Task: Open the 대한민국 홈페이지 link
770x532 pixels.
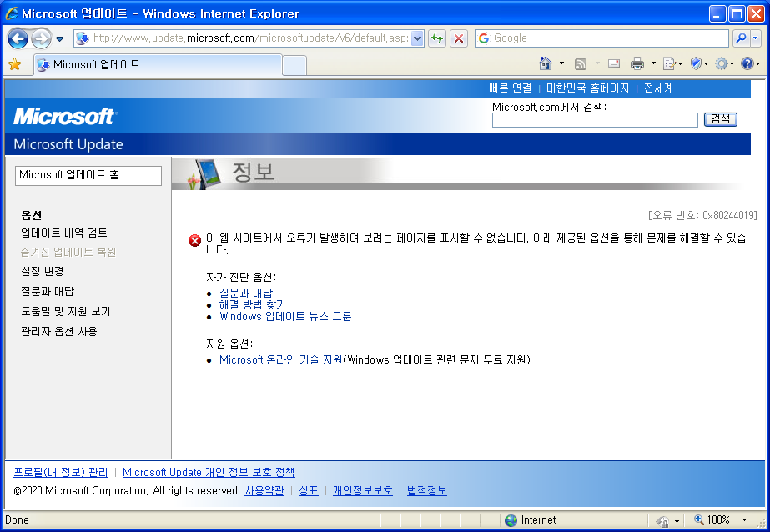Action: (x=587, y=88)
